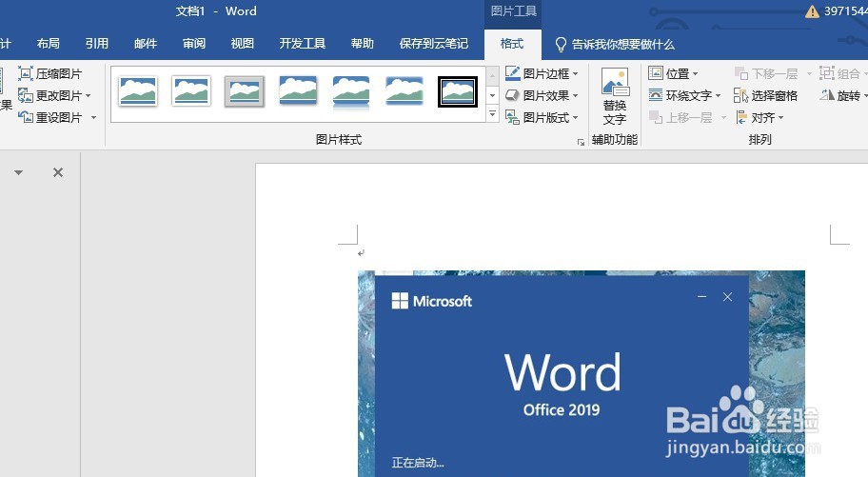This screenshot has height=477, width=868.
Task: Click the Change Picture (更改图片) icon
Action: [x=26, y=96]
